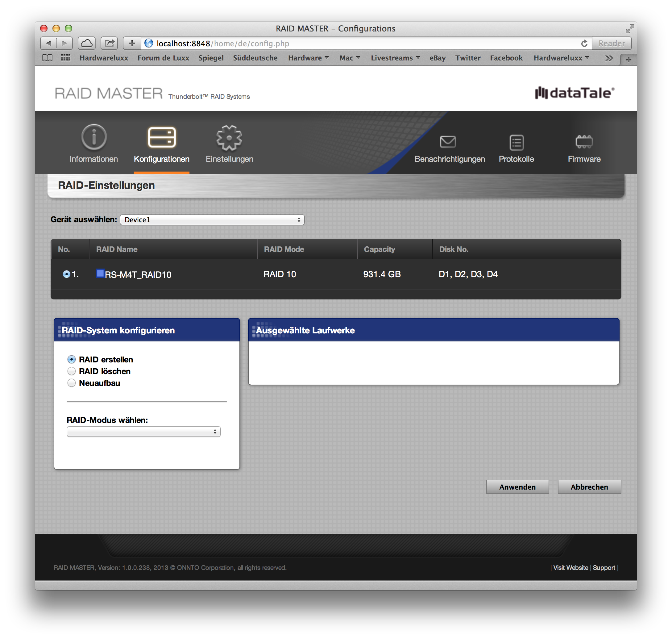Expand the Mac bookmarks folder
The image size is (672, 639).
[350, 58]
